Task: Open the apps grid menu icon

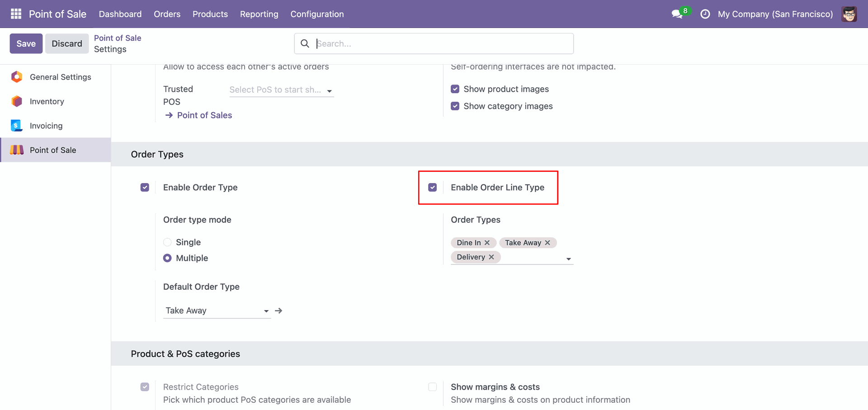Action: [x=16, y=14]
